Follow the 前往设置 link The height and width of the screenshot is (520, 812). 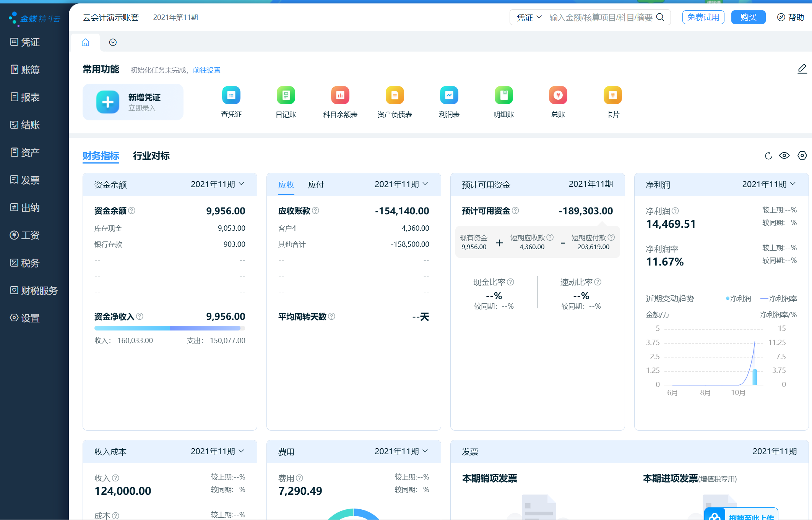207,70
